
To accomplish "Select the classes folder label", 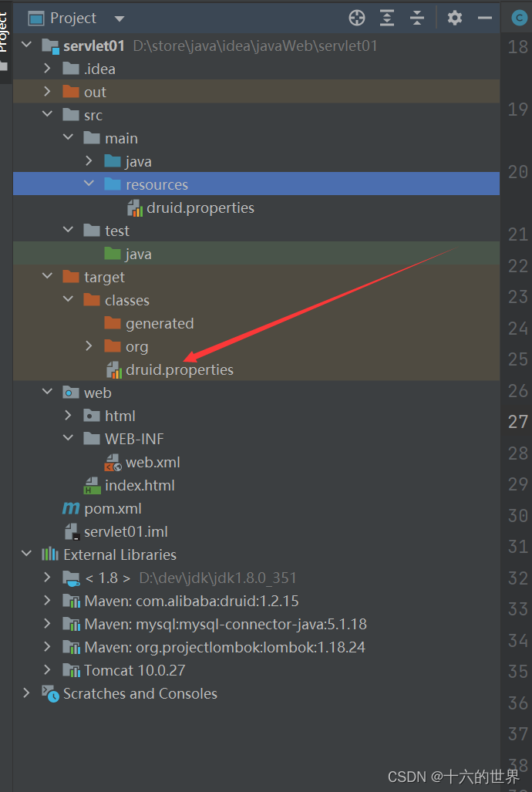I will [x=127, y=301].
